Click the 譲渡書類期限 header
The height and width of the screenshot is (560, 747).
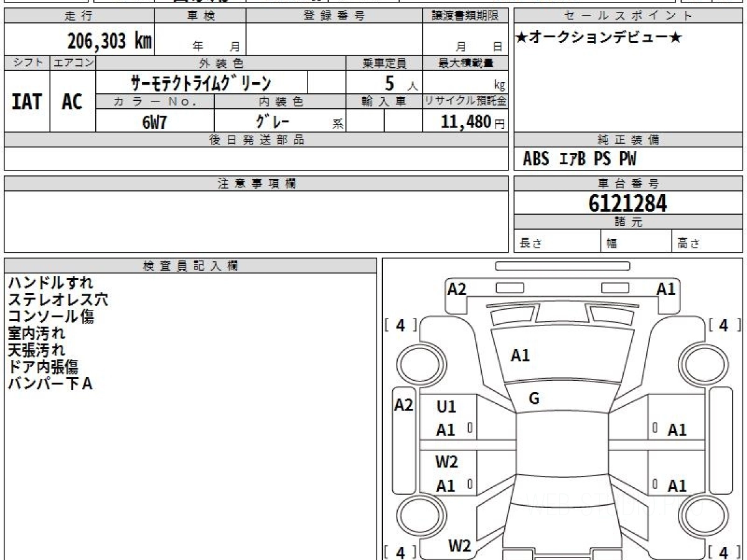tap(465, 16)
